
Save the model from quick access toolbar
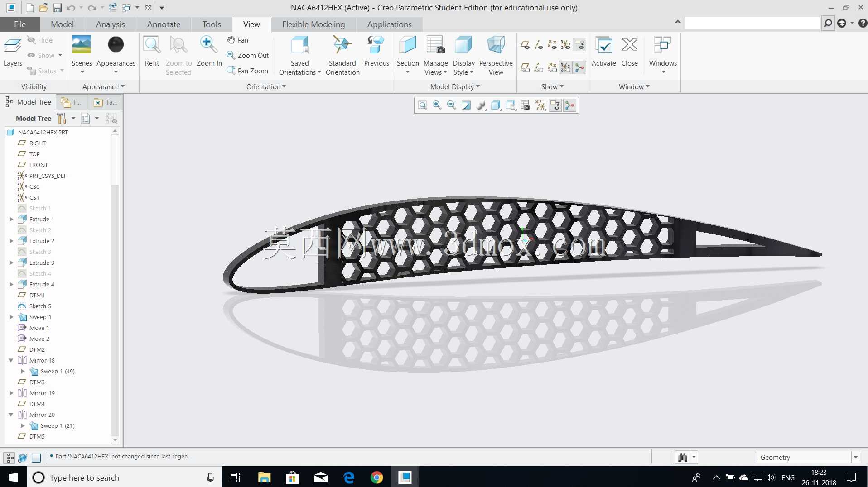(x=57, y=8)
